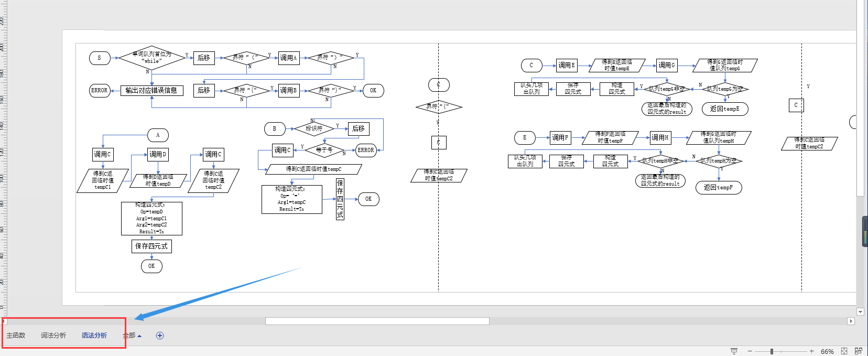The height and width of the screenshot is (356, 868).
Task: Switch to the 词法分析 page tab
Action: [53, 336]
